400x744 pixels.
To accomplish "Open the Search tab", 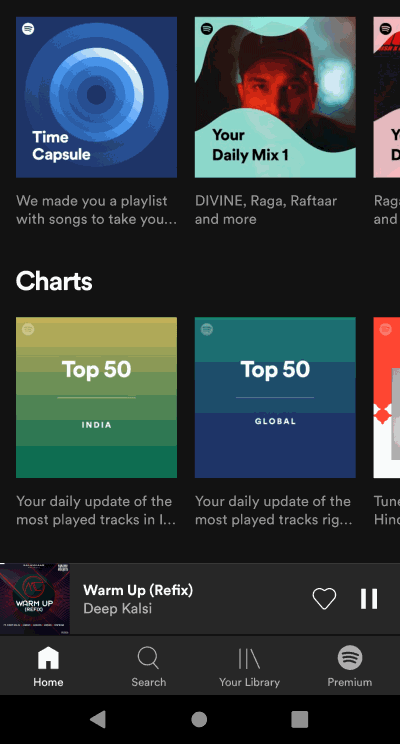I will [149, 667].
